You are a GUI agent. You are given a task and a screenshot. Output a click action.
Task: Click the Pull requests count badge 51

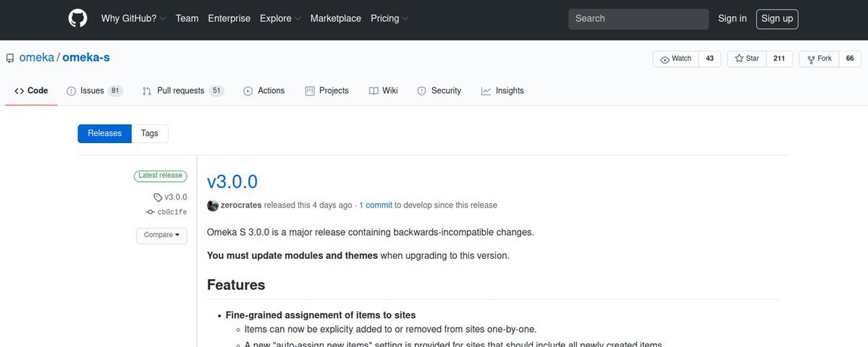click(216, 91)
